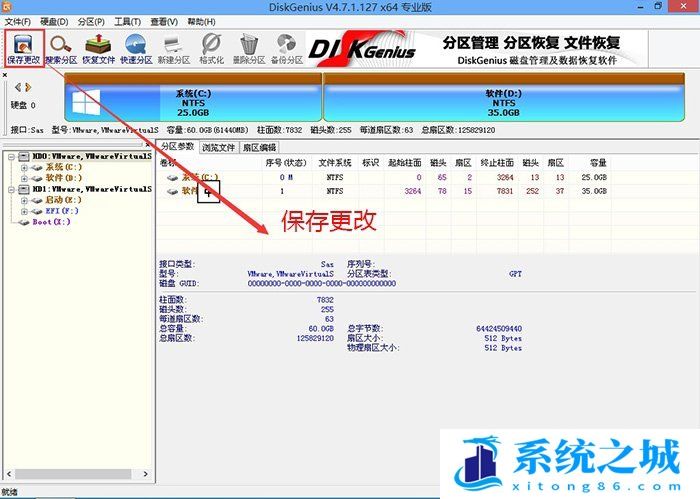Open the Backup Partition (备份分区) tool
Image resolution: width=700 pixels, height=499 pixels.
(286, 48)
